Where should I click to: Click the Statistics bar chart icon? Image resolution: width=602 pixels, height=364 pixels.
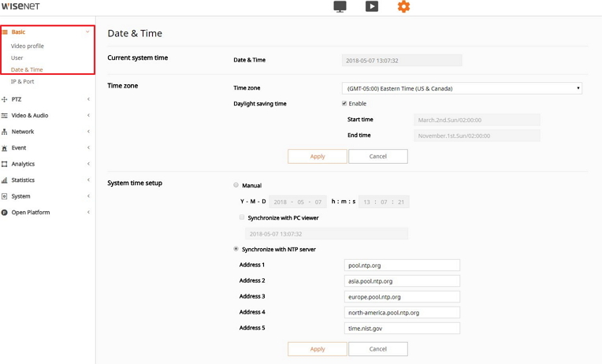[5, 180]
